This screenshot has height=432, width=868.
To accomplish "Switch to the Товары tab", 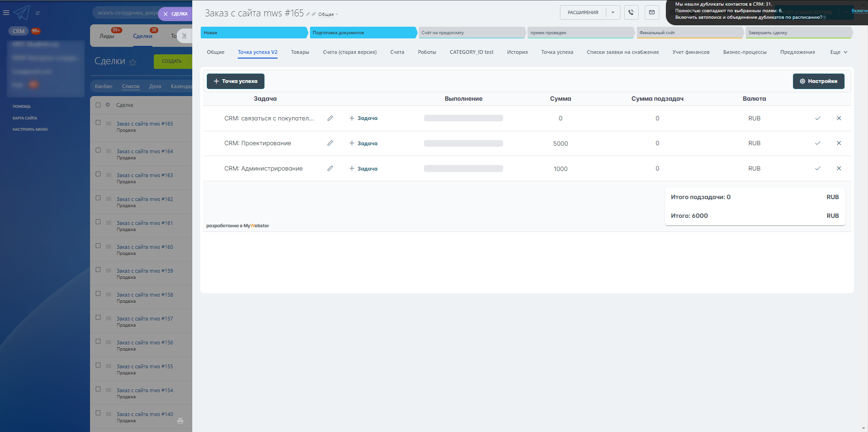I will (300, 52).
